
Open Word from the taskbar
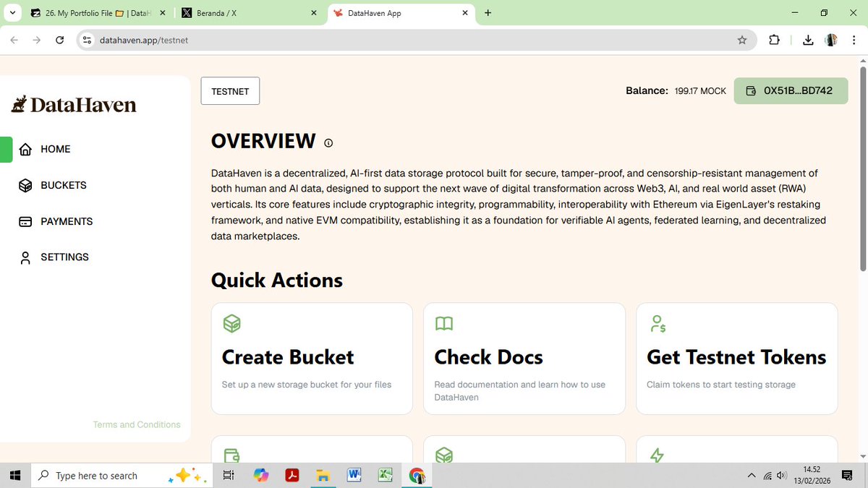pyautogui.click(x=354, y=475)
